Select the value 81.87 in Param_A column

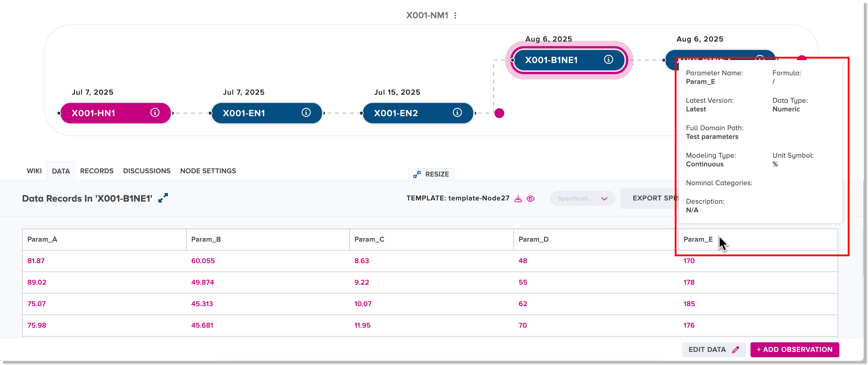[36, 260]
